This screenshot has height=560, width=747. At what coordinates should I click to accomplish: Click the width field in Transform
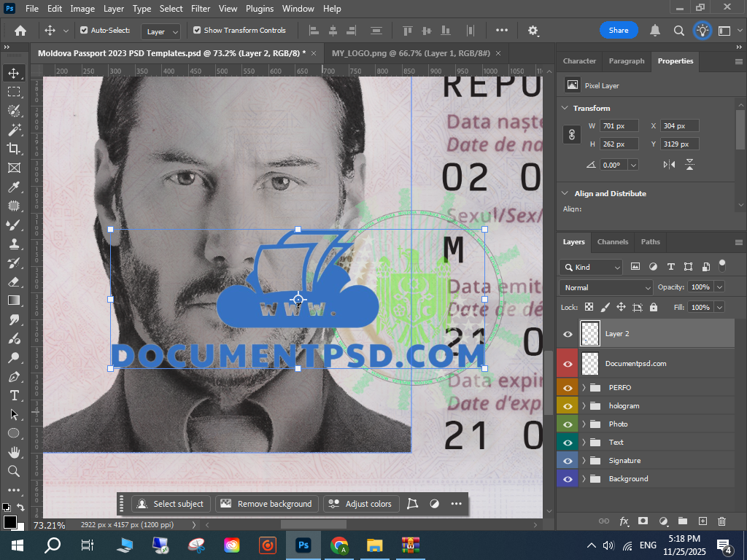click(x=619, y=126)
